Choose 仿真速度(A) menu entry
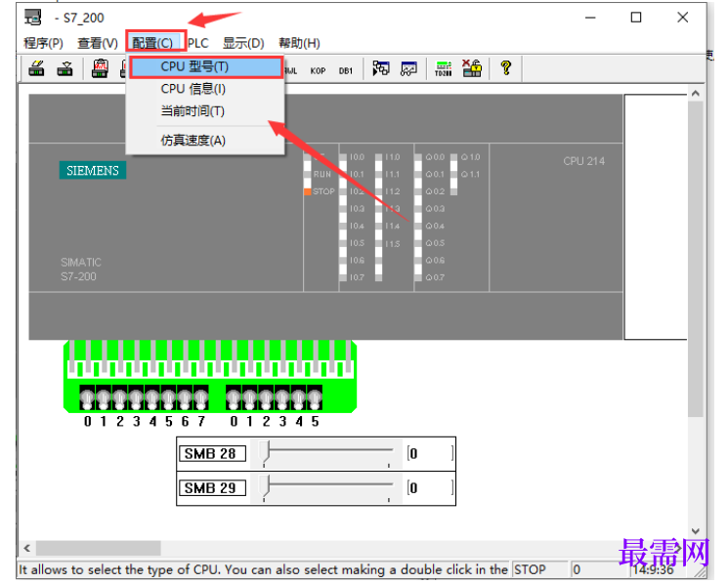The width and height of the screenshot is (728, 583). [x=205, y=140]
